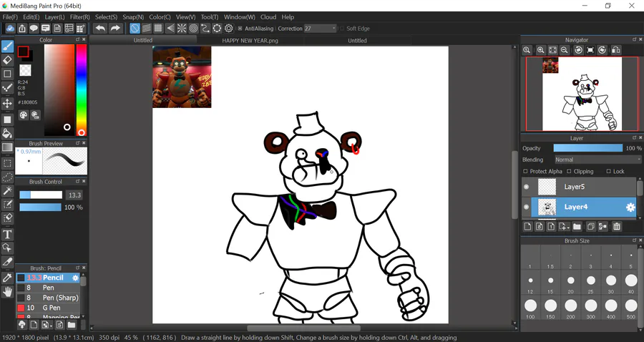Float the Brush Control panel

(x=77, y=181)
